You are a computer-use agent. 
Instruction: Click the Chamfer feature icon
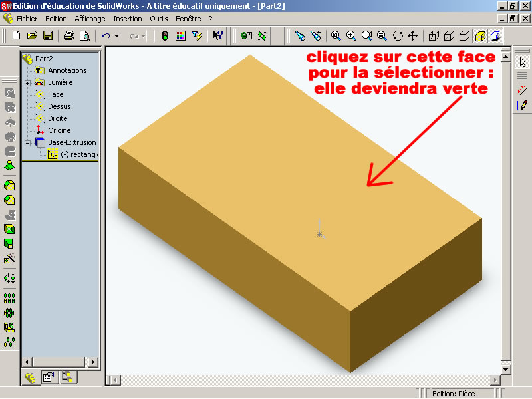pos(9,200)
